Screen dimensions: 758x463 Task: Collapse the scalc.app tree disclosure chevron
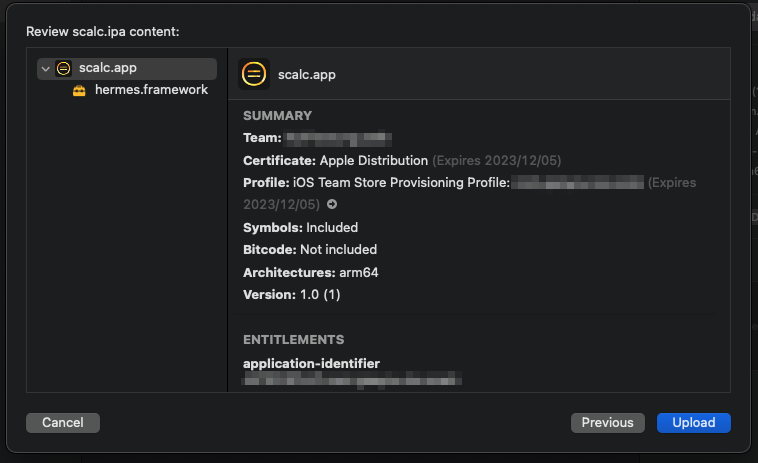tap(45, 69)
